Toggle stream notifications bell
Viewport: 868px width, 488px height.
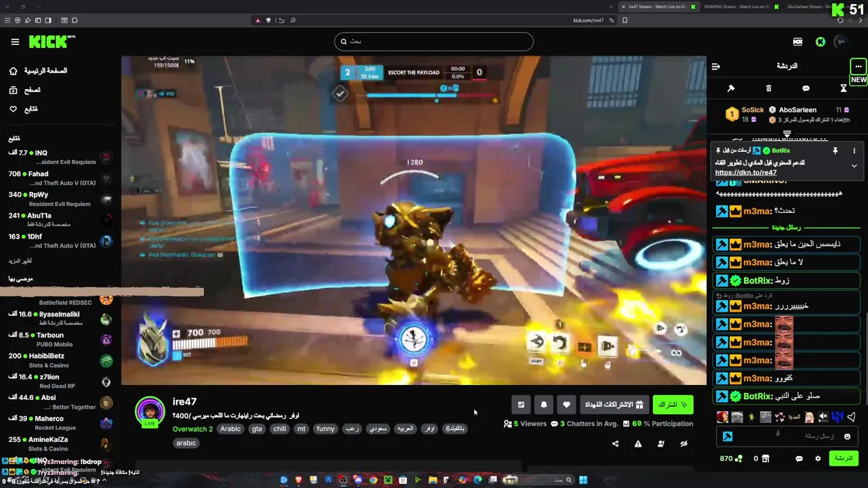tap(544, 405)
